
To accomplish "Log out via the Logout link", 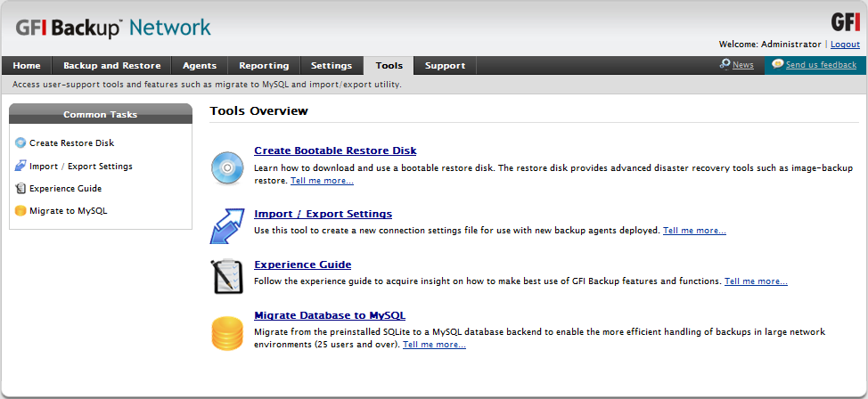I will tap(845, 45).
